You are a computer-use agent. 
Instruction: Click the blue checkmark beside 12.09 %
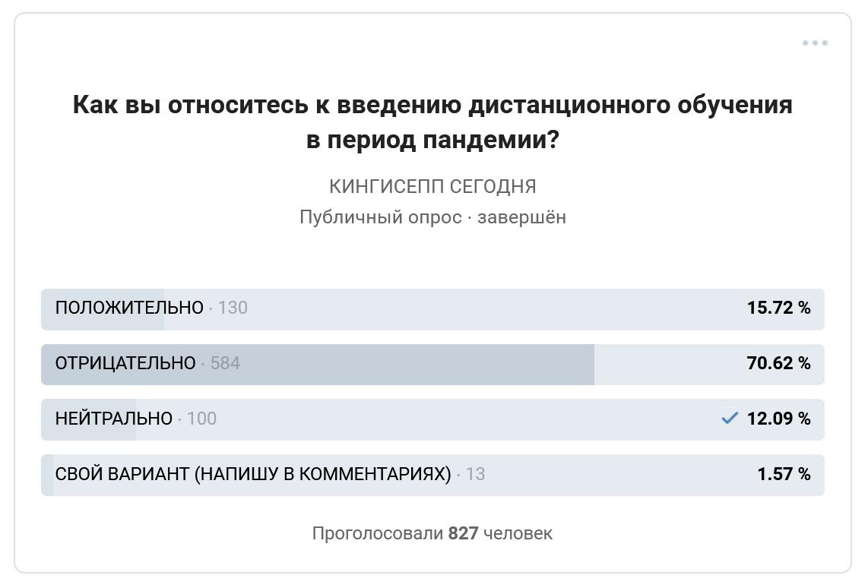tap(730, 419)
